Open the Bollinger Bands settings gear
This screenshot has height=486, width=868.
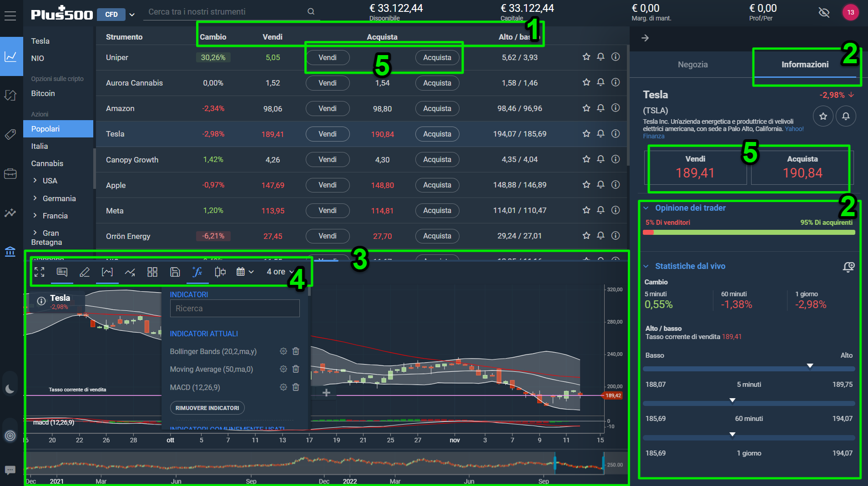click(283, 351)
